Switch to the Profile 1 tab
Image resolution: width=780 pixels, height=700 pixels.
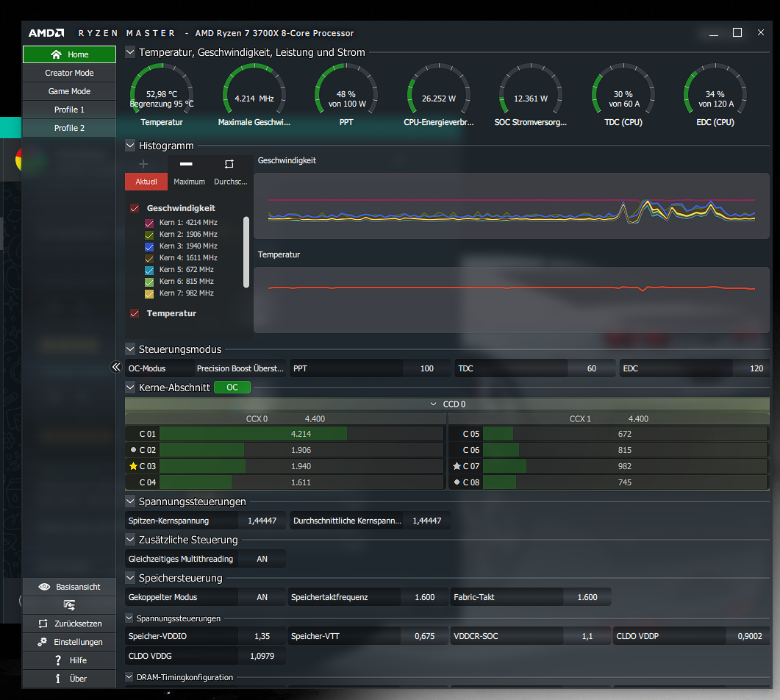coord(68,109)
